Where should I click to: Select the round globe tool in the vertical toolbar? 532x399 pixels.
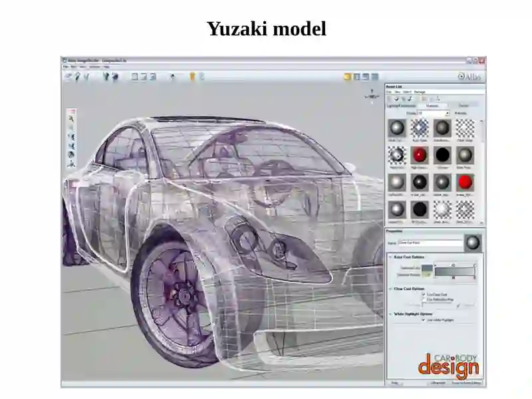click(x=71, y=155)
